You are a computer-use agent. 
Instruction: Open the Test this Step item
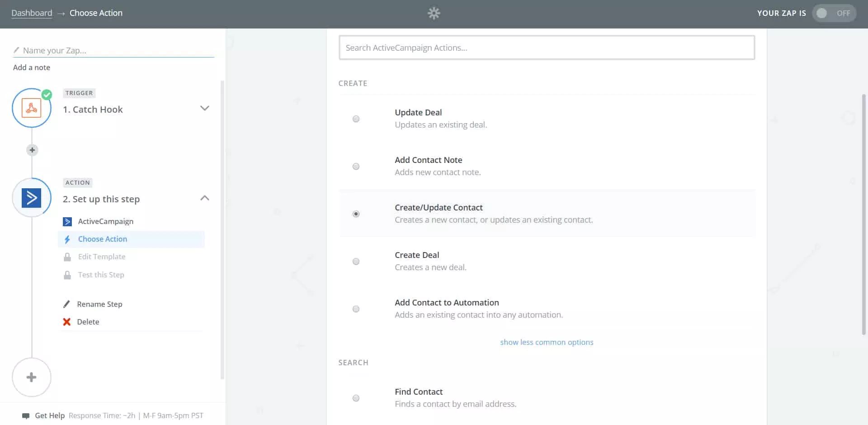101,275
